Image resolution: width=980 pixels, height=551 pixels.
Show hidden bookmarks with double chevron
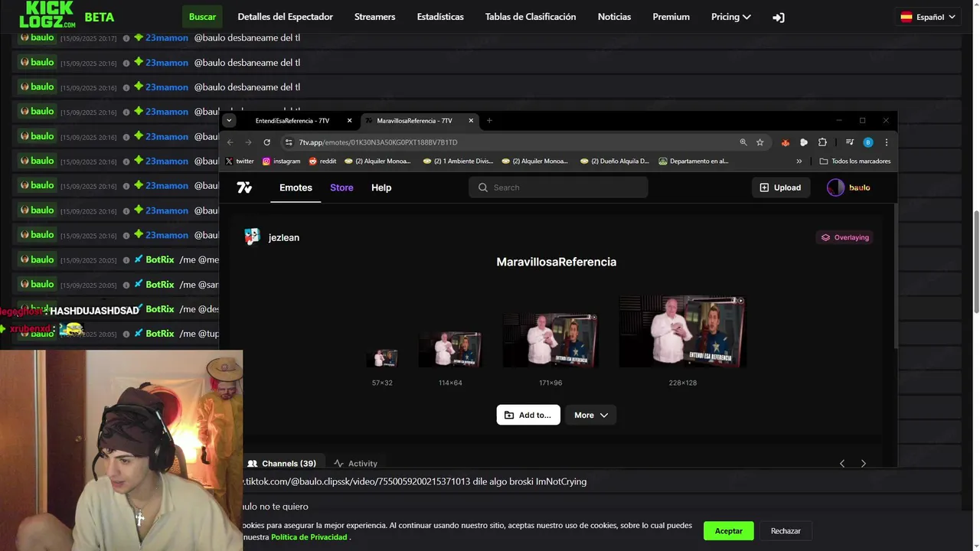click(799, 161)
